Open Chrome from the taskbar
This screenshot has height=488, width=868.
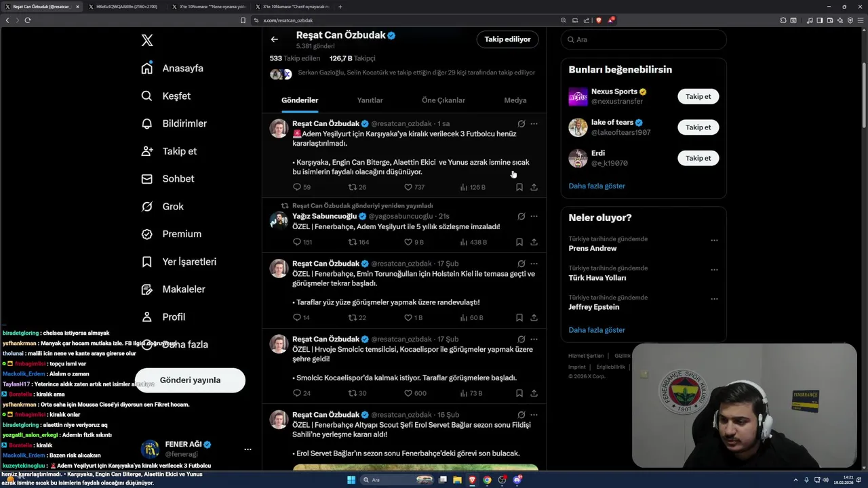point(487,480)
